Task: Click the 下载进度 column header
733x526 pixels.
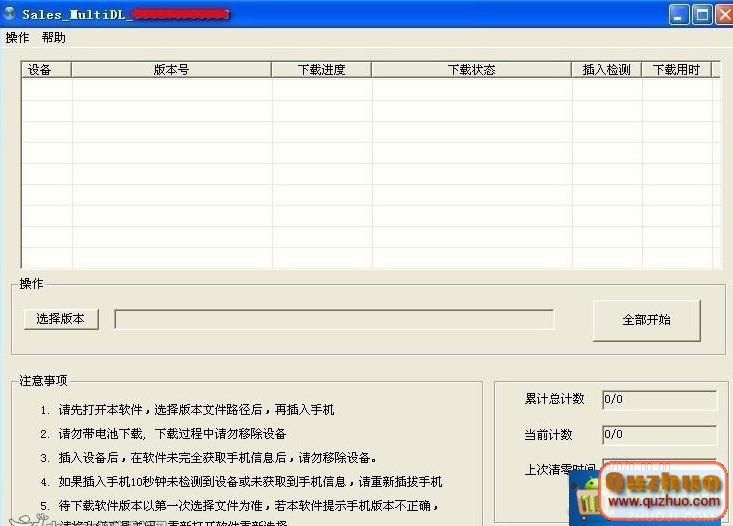Action: coord(321,70)
